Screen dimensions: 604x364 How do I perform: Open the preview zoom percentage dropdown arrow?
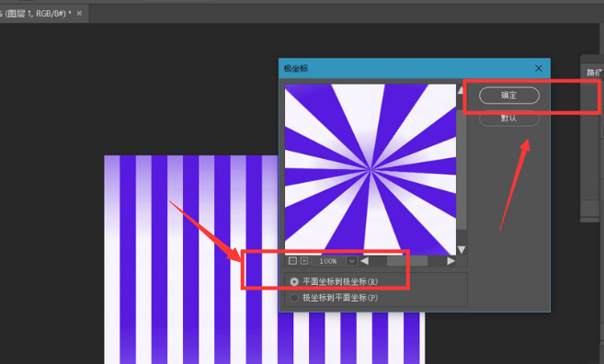pos(352,261)
